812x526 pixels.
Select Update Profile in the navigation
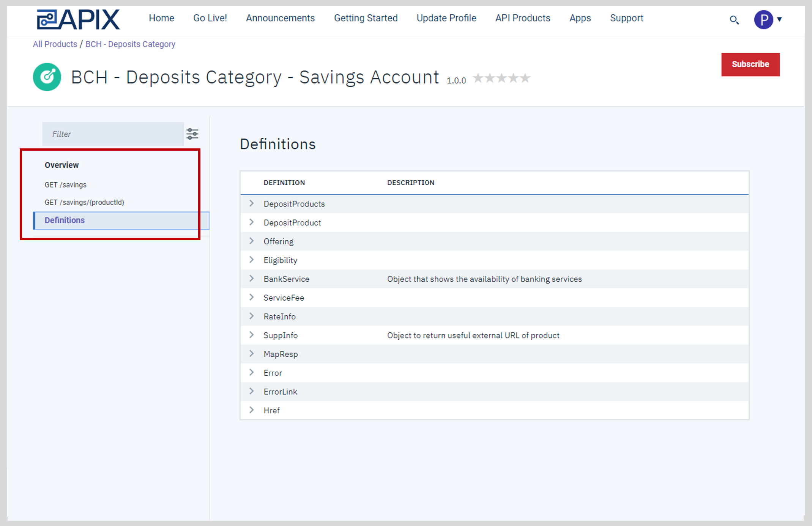tap(446, 18)
